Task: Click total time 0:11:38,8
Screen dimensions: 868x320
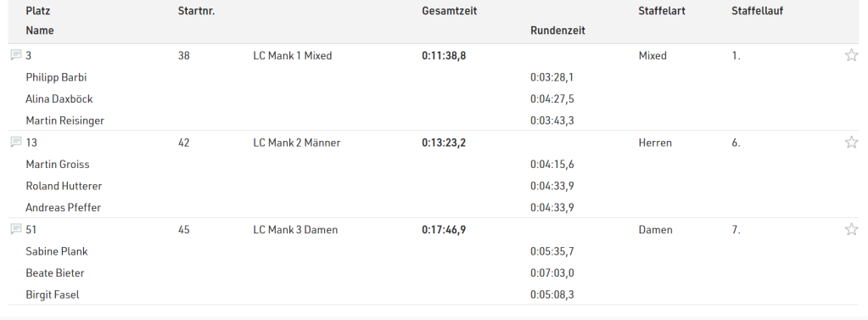Action: (444, 55)
